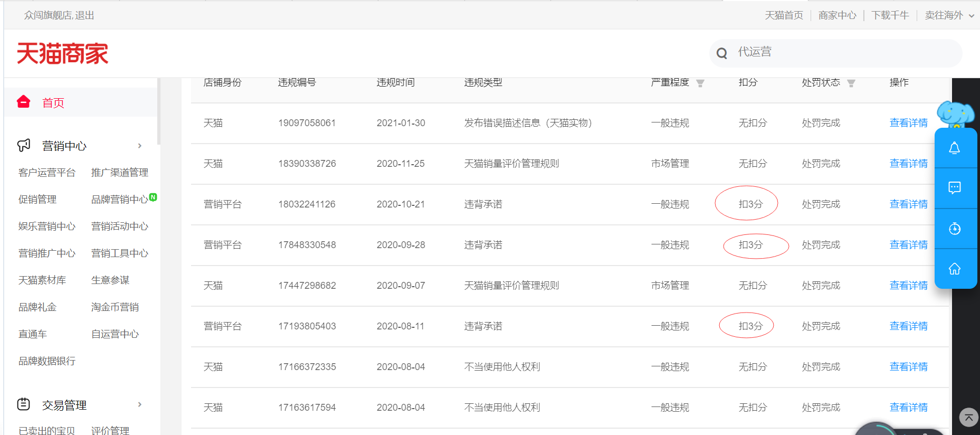Click the stopwatch icon in blue panel
This screenshot has width=980, height=435.
click(955, 229)
